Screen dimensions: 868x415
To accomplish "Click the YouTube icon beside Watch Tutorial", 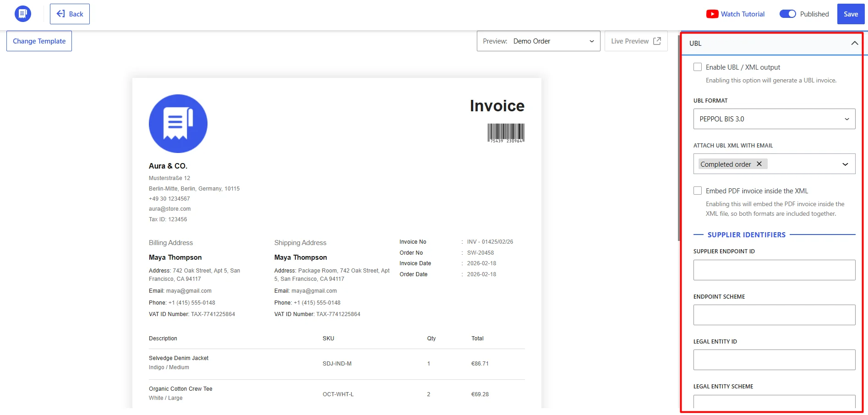I will (712, 14).
